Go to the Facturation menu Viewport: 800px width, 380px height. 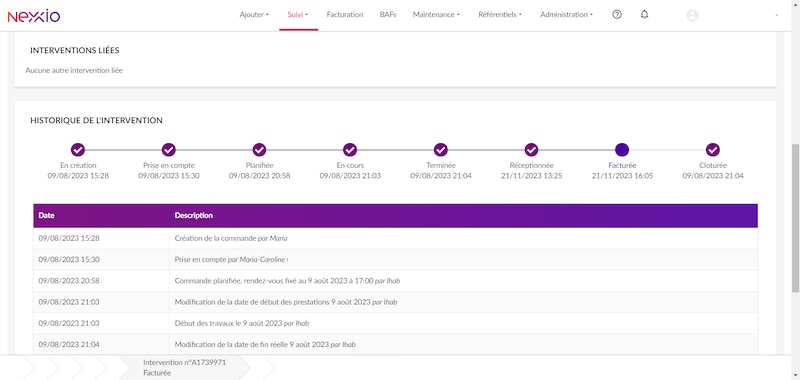click(x=345, y=15)
